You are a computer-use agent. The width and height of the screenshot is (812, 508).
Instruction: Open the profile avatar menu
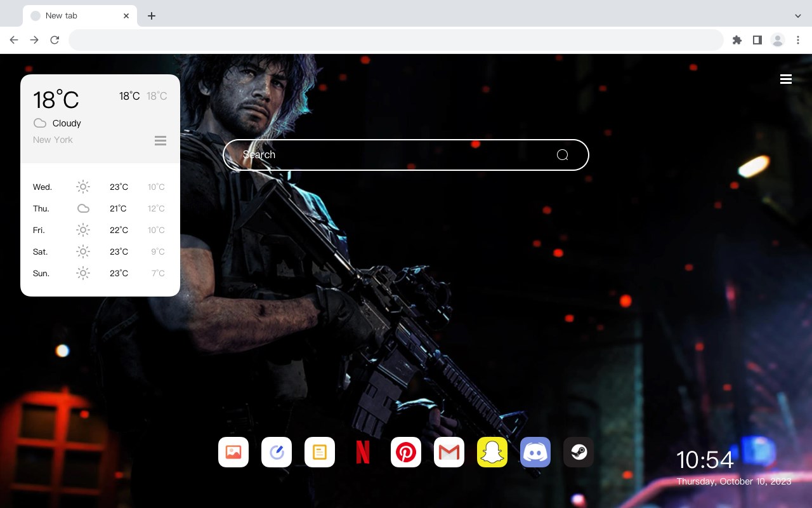778,40
